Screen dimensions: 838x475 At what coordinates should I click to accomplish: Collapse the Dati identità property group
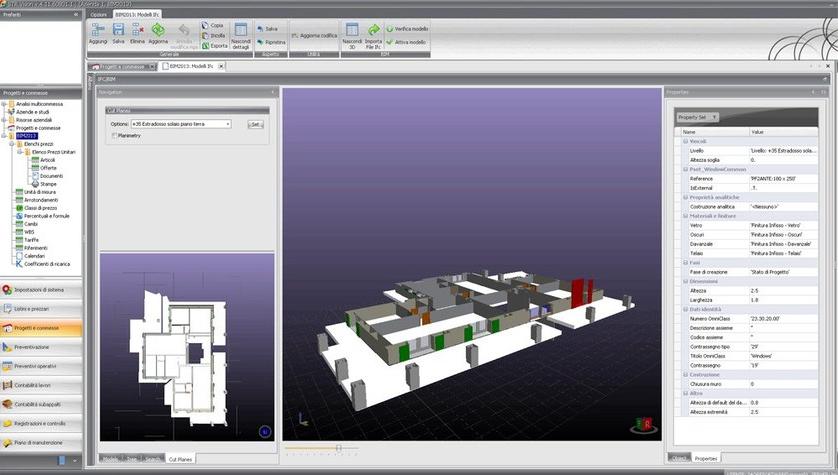685,309
